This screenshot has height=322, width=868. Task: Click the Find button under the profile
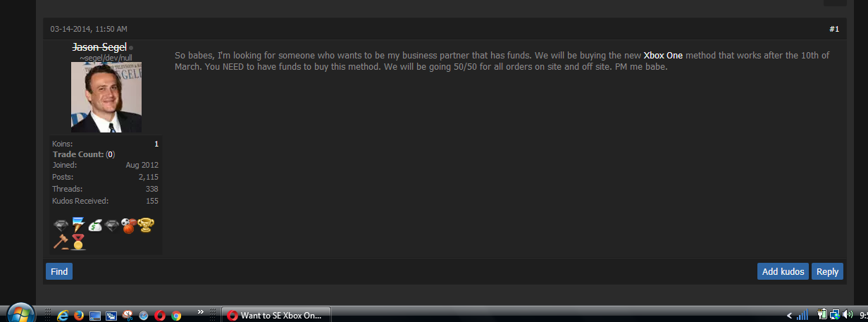point(59,271)
